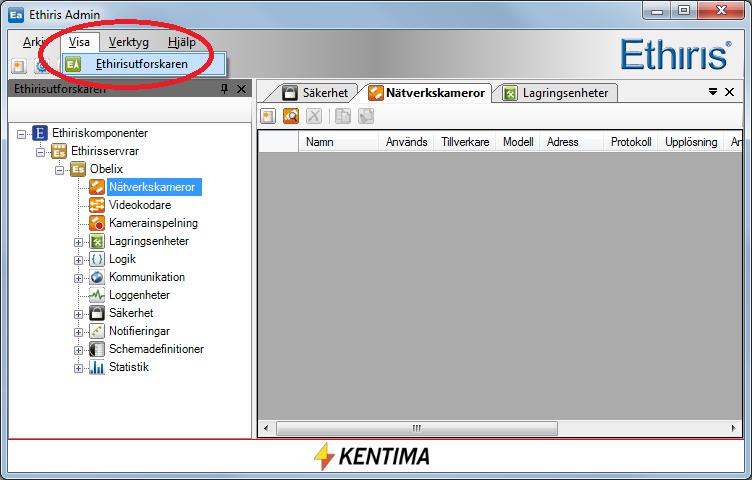752x480 pixels.
Task: Click the Ethirisservrar icon in tree
Action: (x=59, y=151)
